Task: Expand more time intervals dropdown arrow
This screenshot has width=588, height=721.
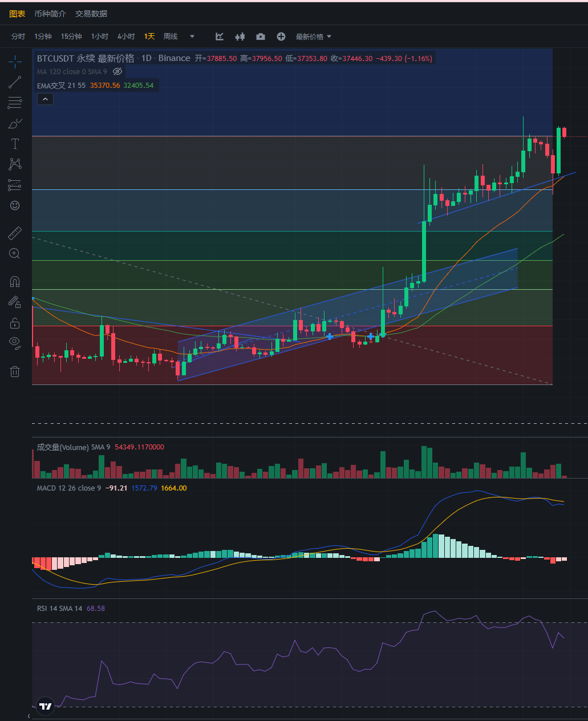Action: pos(192,37)
